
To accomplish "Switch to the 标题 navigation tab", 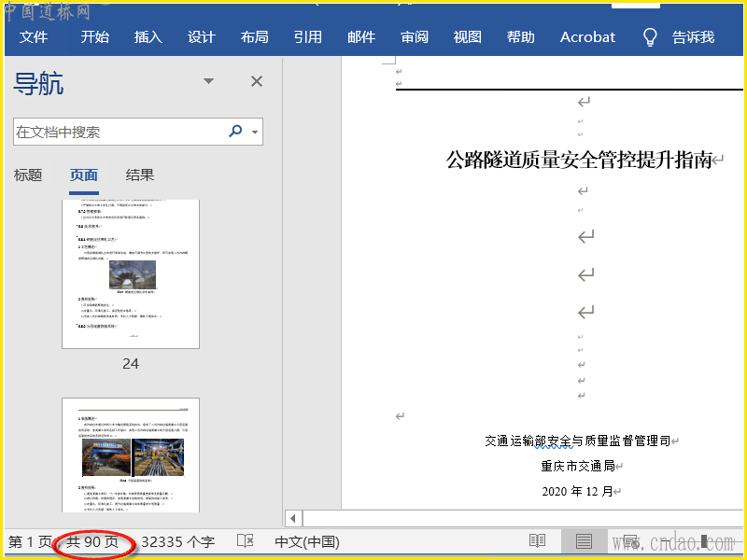I will (x=28, y=175).
